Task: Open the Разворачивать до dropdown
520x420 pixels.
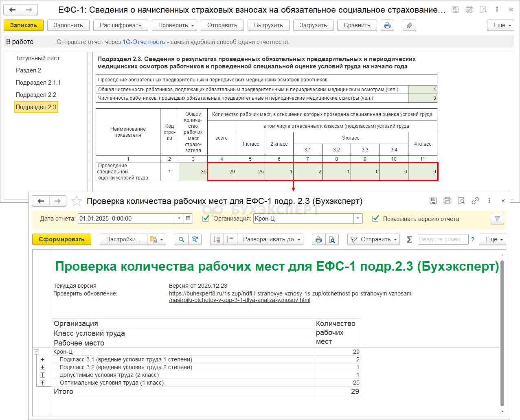Action: [x=271, y=240]
